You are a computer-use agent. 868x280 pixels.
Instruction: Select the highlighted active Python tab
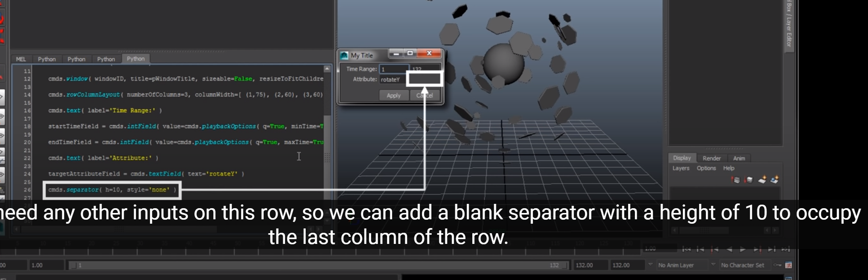136,59
